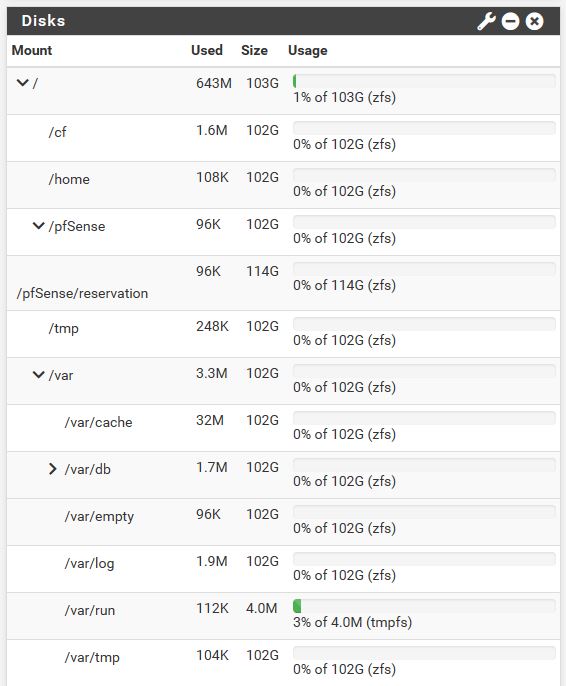
Task: Select the /var/log mount entry
Action: click(x=89, y=564)
